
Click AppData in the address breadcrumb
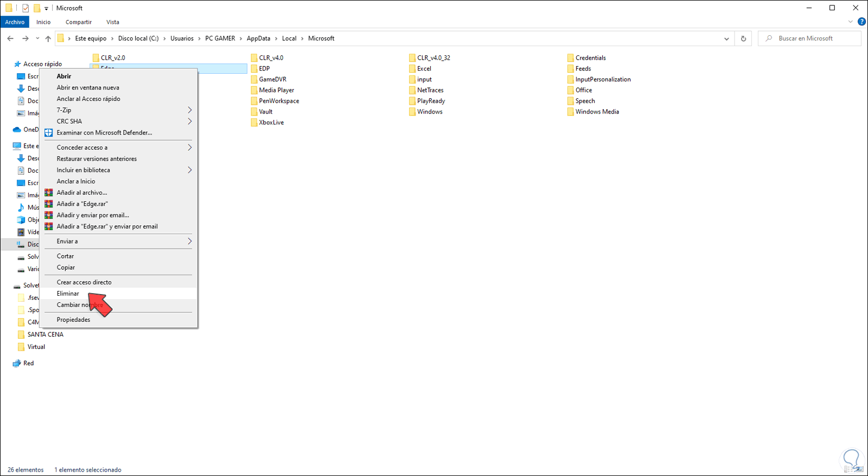click(258, 39)
